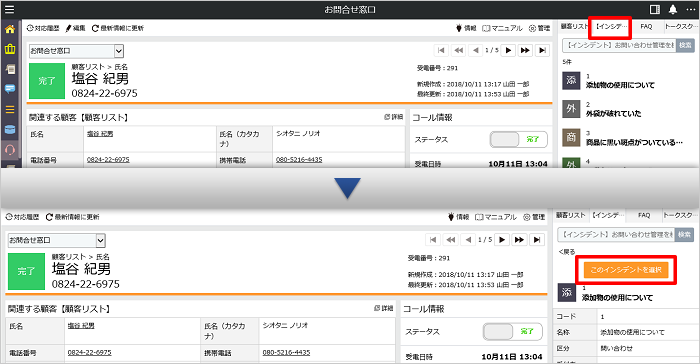Click the 編集 pencil in the toolbar
The image size is (700, 364).
(75, 28)
